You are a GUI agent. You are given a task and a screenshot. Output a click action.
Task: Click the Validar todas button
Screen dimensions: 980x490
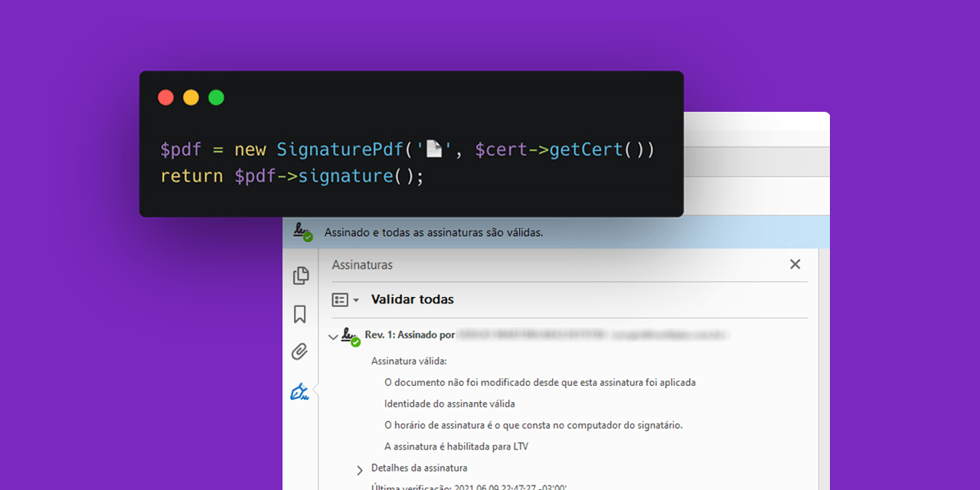(413, 299)
